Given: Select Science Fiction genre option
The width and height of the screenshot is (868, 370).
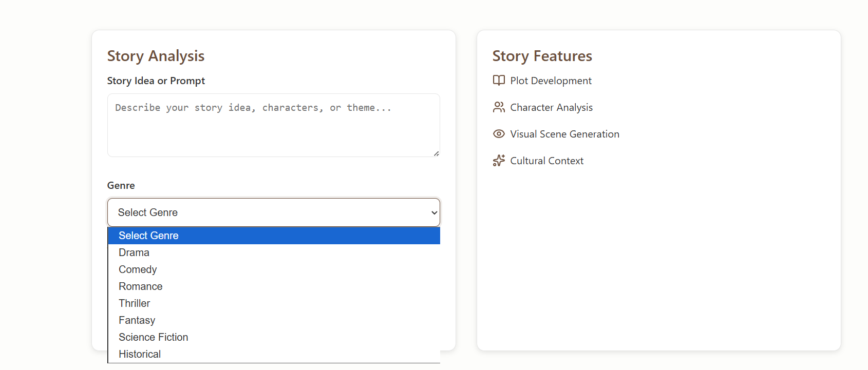Looking at the screenshot, I should click(154, 337).
